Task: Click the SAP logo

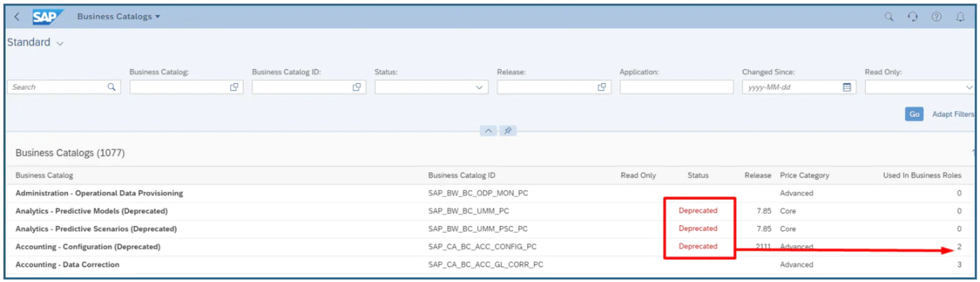Action: pos(48,17)
